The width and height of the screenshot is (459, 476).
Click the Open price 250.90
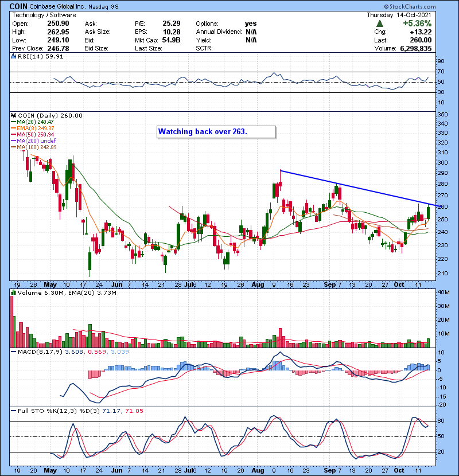click(58, 24)
